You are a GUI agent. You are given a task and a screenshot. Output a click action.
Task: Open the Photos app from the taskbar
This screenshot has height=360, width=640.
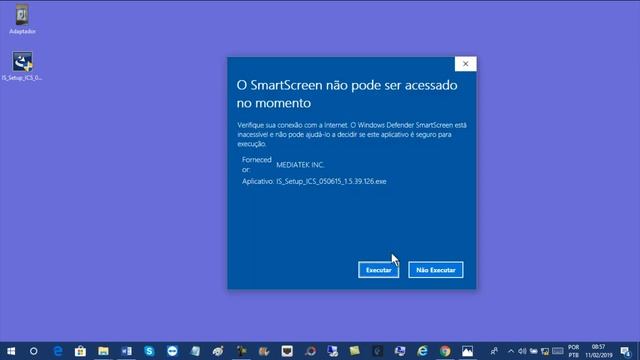tap(468, 351)
